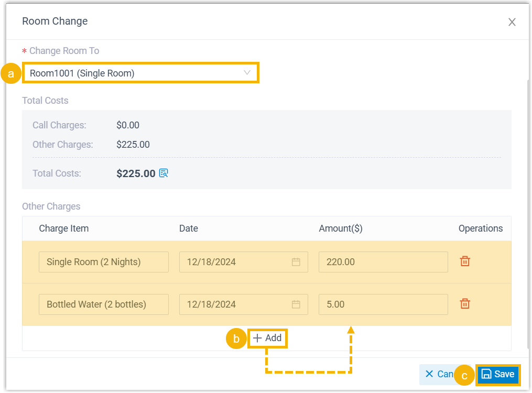This screenshot has height=393, width=532.
Task: Close the Room Change dialog
Action: (512, 22)
